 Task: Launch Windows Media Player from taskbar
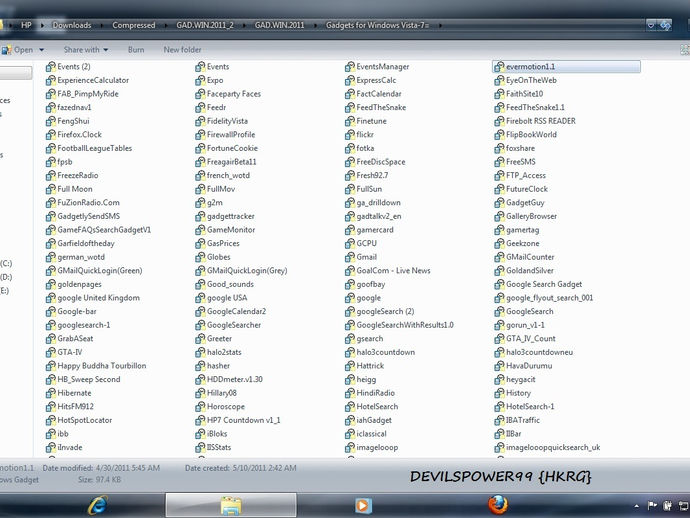point(363,506)
